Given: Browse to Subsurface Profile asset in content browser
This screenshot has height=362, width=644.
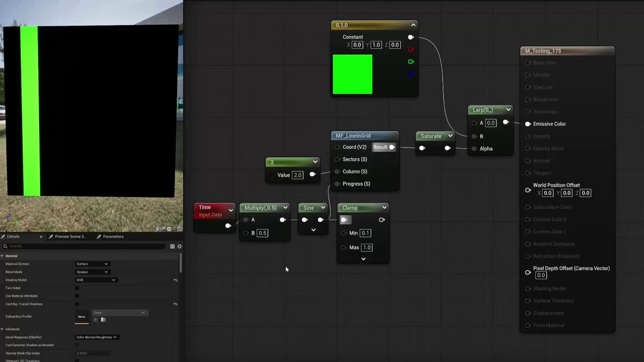Looking at the screenshot, I should click(103, 320).
